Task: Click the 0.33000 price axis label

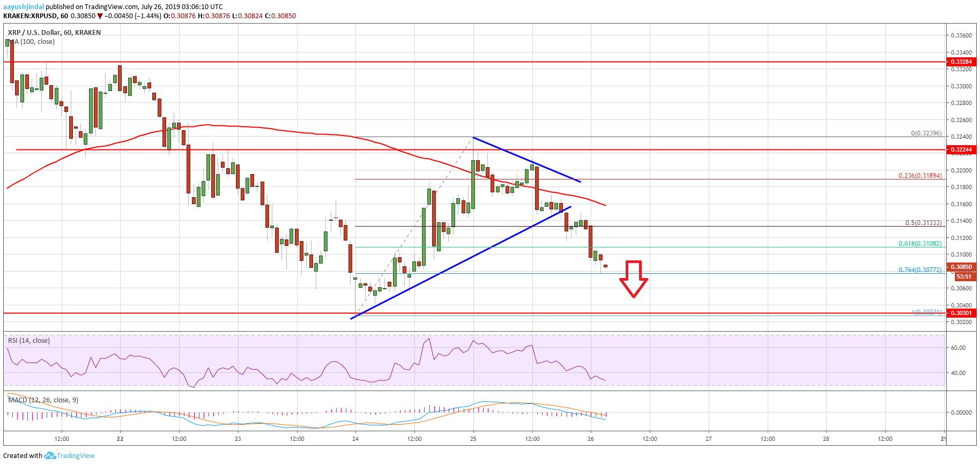Action: [961, 86]
